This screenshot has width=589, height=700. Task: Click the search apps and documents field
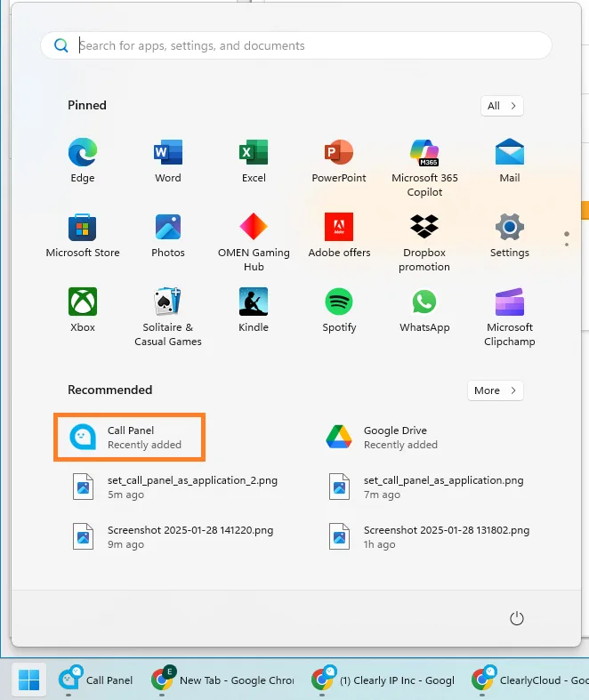pos(296,45)
